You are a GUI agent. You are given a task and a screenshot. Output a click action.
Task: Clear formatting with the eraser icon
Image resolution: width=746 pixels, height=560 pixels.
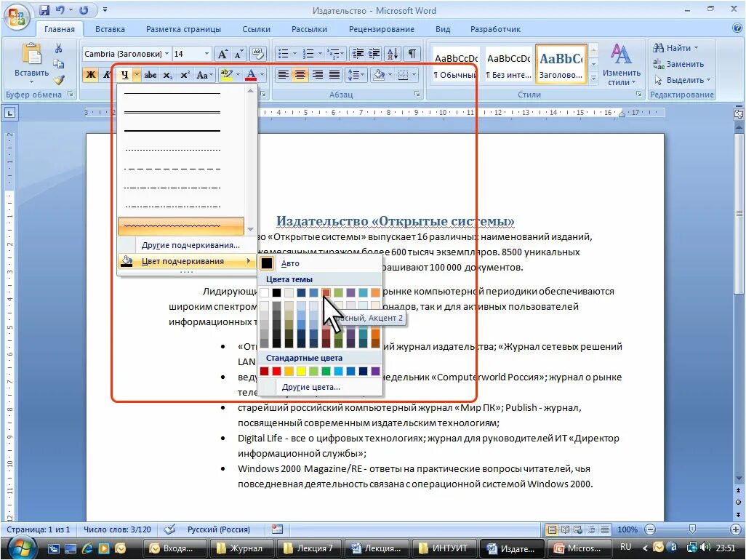[x=258, y=54]
